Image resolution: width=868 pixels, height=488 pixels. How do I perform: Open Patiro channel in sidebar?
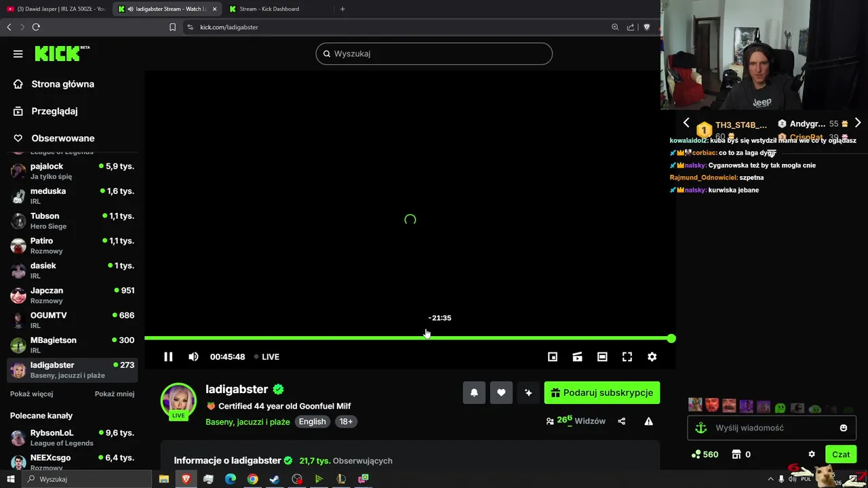tap(72, 245)
